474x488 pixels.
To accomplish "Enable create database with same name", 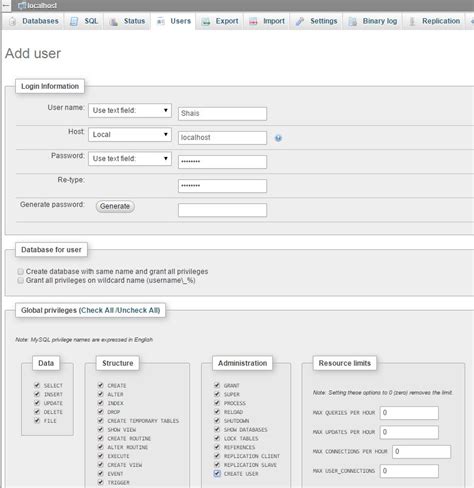I will click(x=21, y=272).
